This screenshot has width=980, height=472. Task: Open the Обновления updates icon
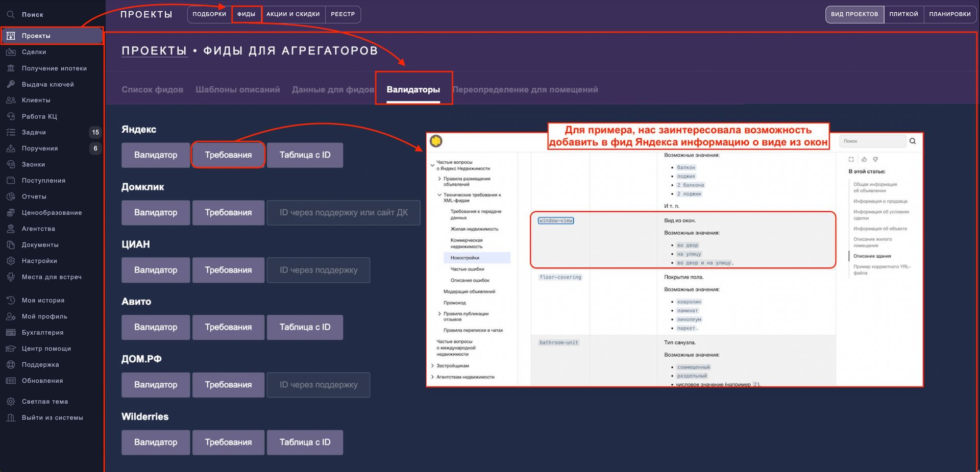click(x=11, y=381)
